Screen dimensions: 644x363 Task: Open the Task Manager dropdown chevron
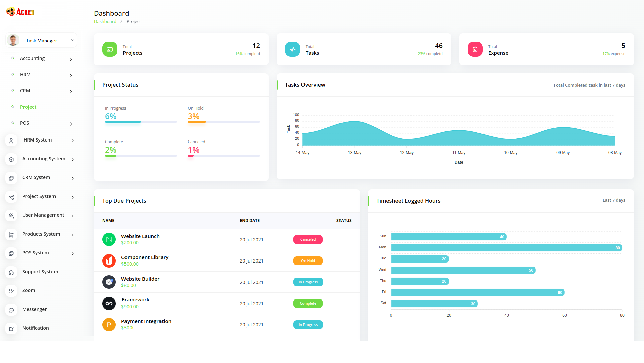pos(72,40)
